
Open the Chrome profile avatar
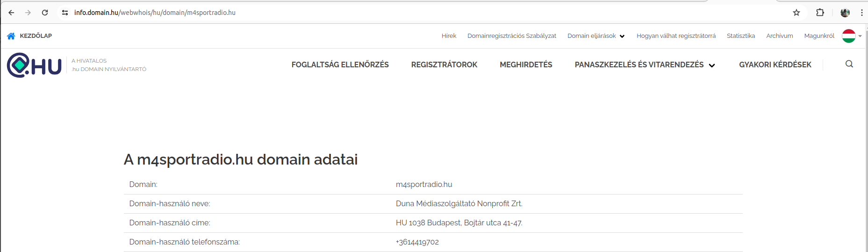click(845, 13)
